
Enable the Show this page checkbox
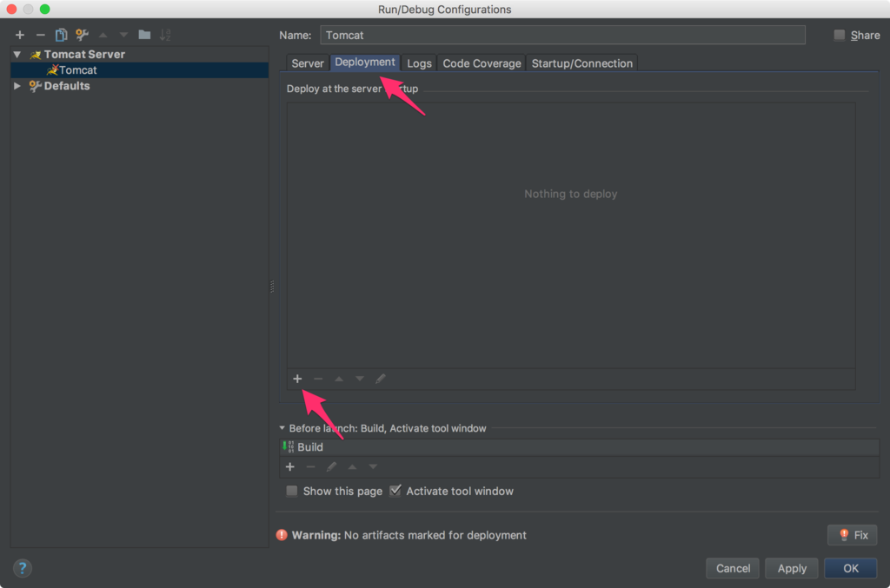tap(292, 491)
